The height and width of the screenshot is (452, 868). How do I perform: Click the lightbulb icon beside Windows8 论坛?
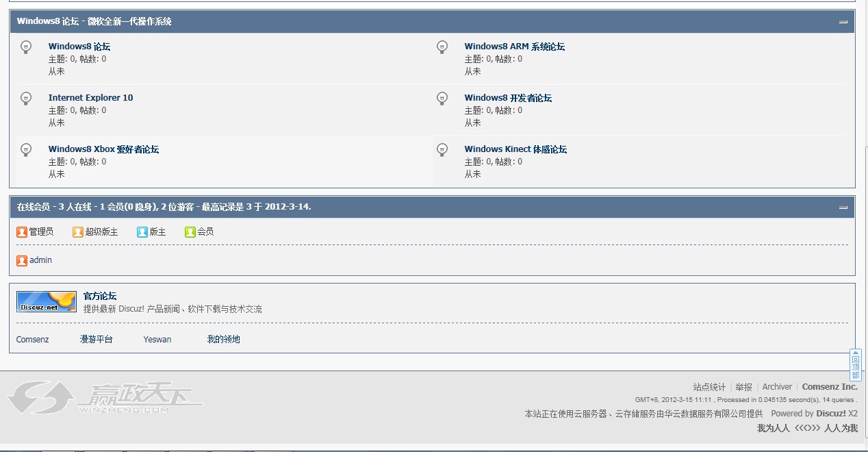click(26, 47)
